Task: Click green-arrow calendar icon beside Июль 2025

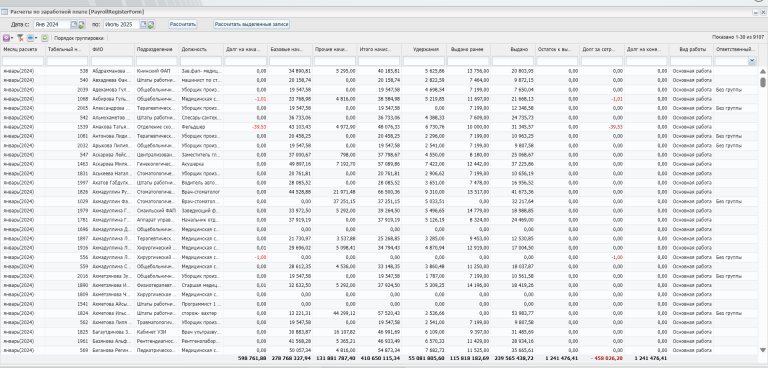Action: (x=151, y=24)
